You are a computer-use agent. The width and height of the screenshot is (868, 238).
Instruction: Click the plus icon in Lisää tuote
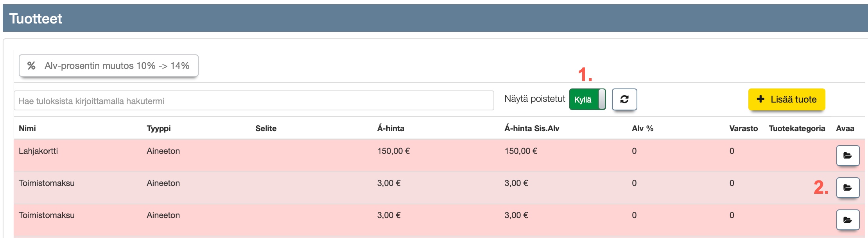coord(760,99)
